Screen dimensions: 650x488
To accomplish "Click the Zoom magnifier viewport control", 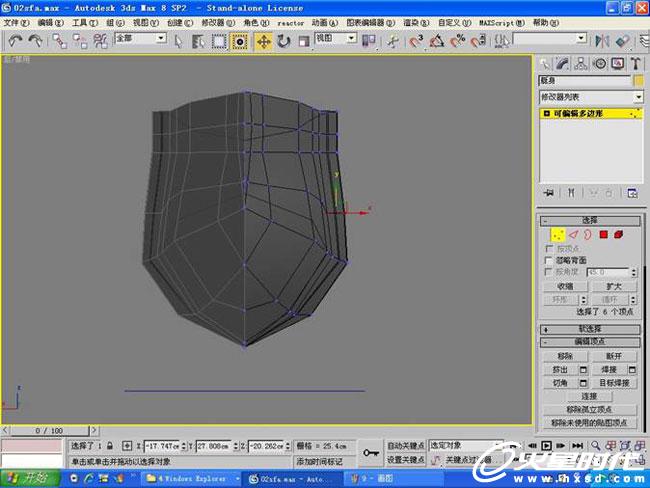I will (x=596, y=446).
